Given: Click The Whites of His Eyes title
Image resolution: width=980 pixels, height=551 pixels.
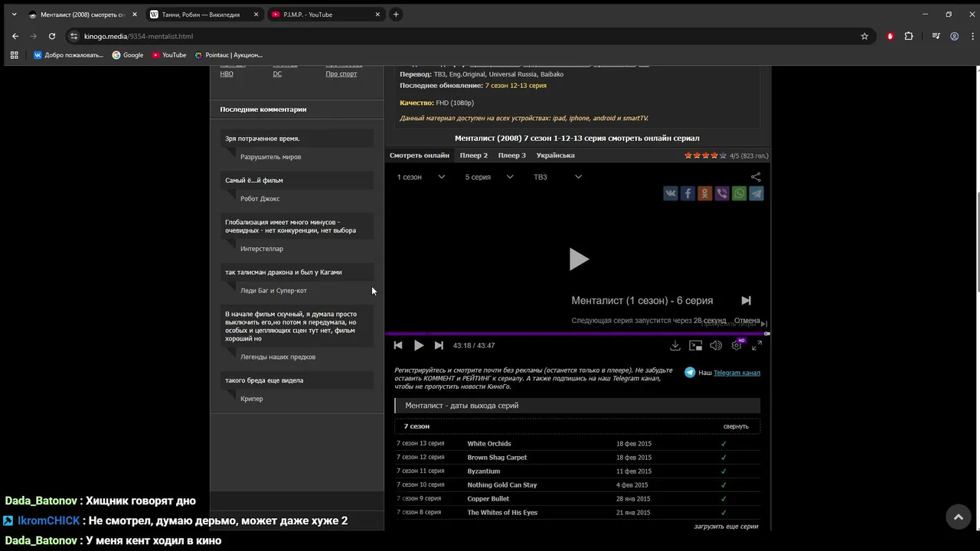Looking at the screenshot, I should 502,513.
